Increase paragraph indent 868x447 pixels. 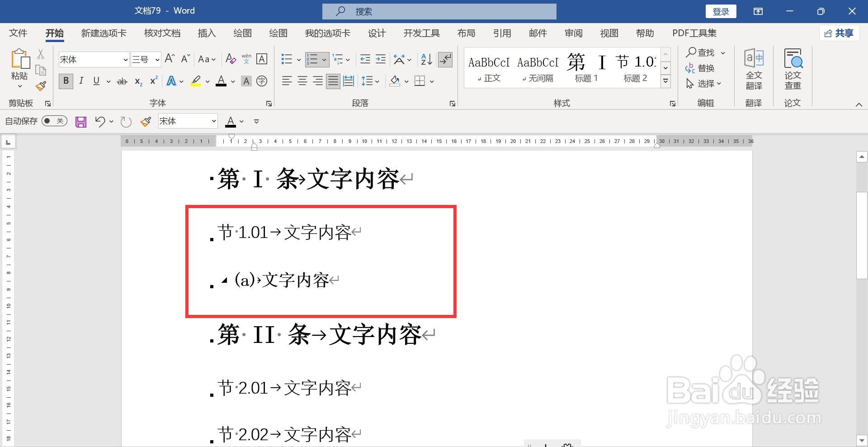click(381, 59)
